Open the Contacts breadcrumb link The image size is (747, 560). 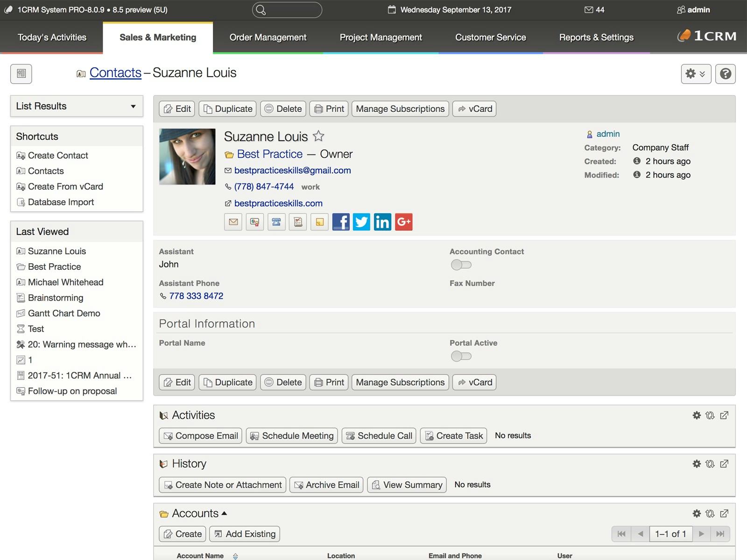115,73
